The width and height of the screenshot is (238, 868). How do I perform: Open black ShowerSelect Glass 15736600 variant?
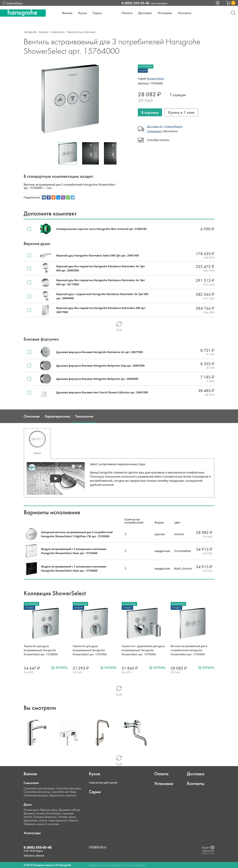(x=74, y=568)
